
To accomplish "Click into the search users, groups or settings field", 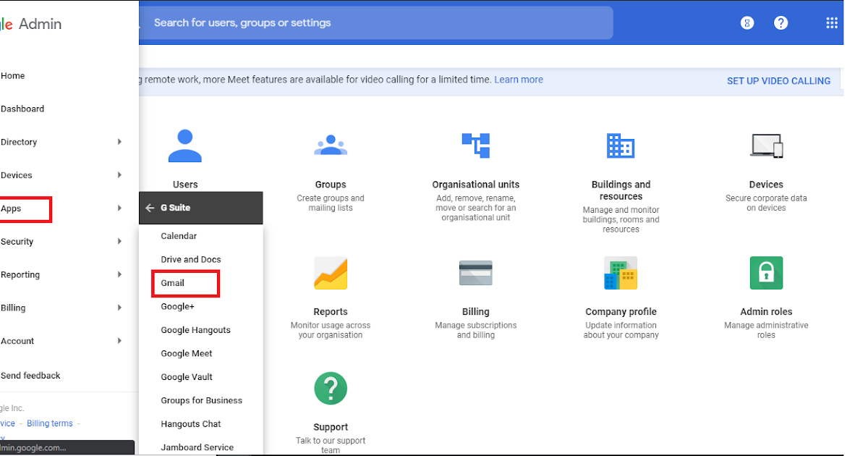I will pyautogui.click(x=377, y=22).
